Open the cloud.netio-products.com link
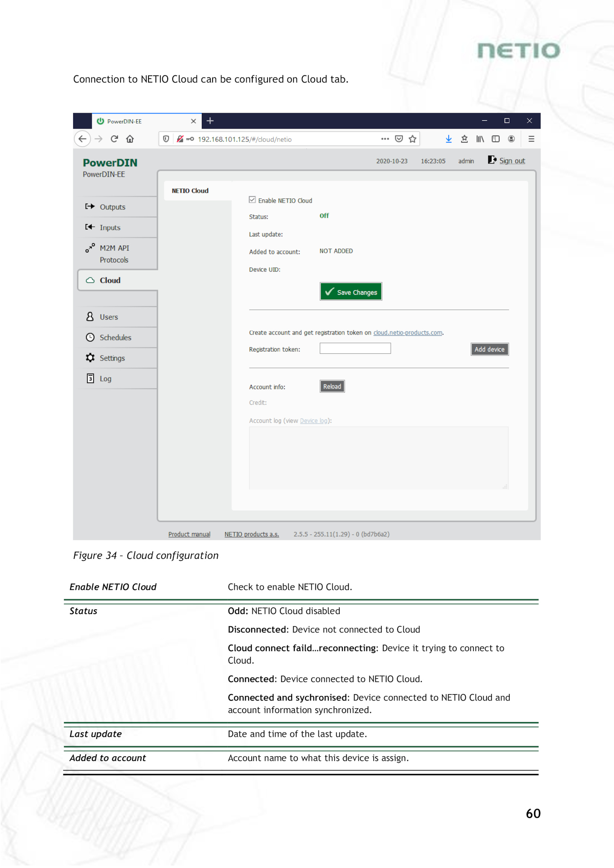Viewport: 614px width, 868px height. (x=408, y=333)
